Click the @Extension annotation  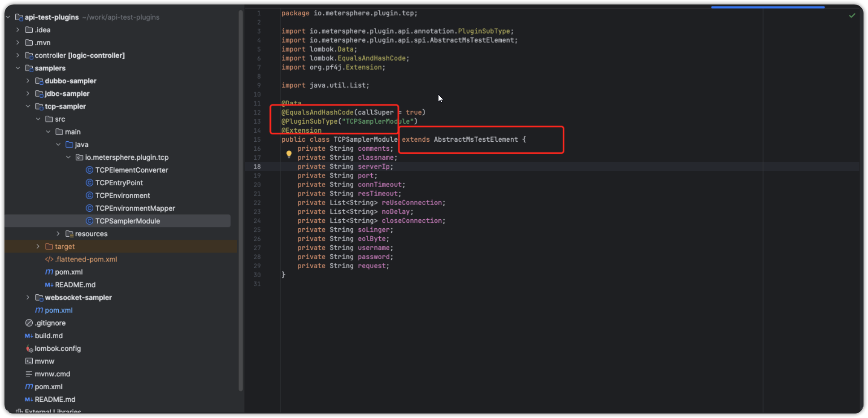coord(301,131)
